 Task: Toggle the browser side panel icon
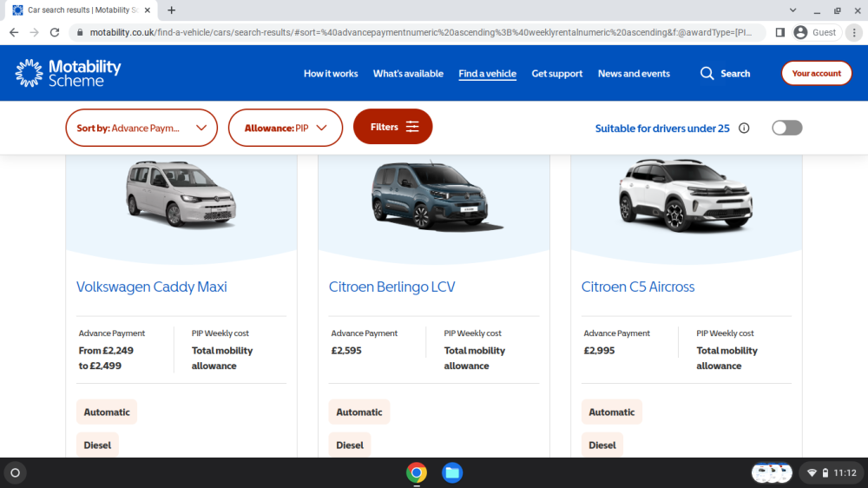pos(780,33)
